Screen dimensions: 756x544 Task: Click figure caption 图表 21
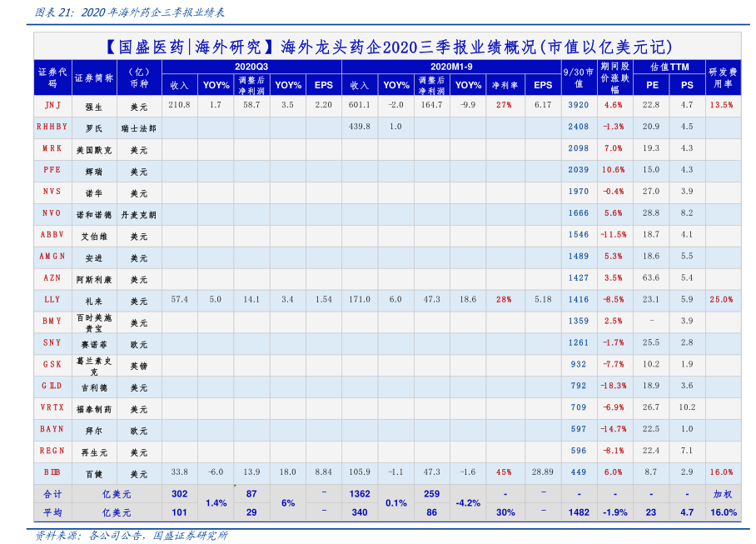[129, 12]
